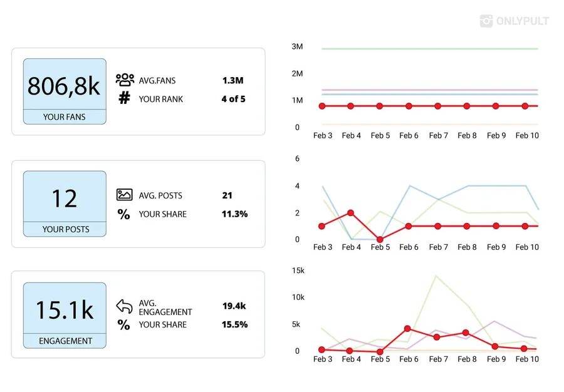Click the percent icon in the engagement card
564x392 pixels.
click(x=124, y=324)
